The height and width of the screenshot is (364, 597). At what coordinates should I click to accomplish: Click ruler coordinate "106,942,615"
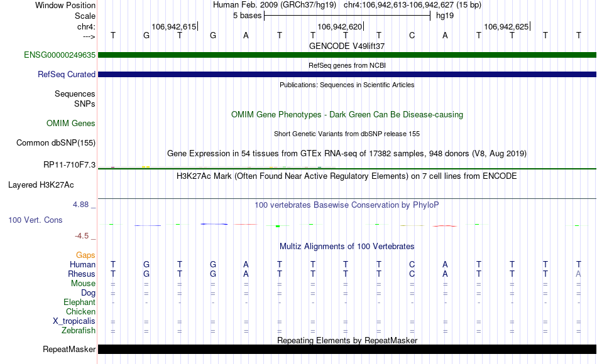click(x=174, y=26)
